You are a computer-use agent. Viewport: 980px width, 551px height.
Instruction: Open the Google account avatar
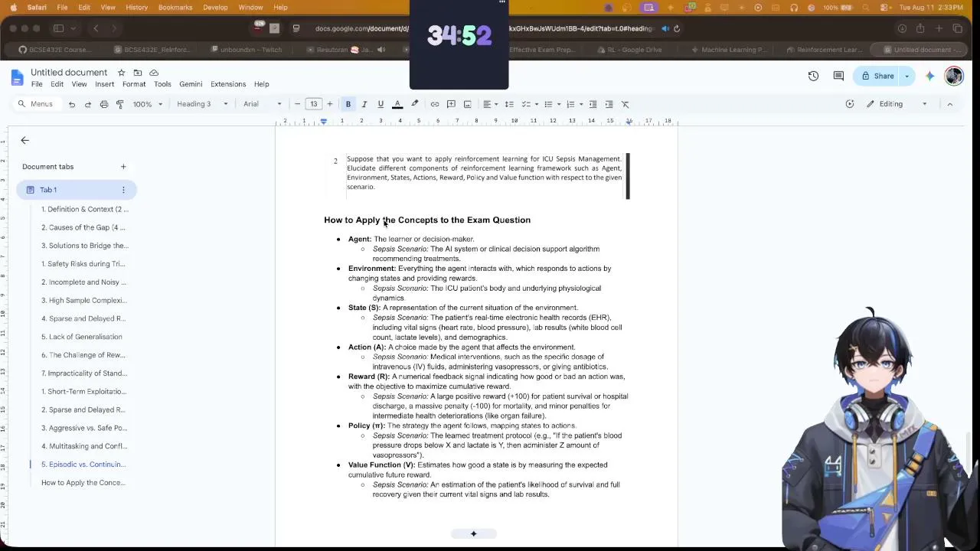954,76
